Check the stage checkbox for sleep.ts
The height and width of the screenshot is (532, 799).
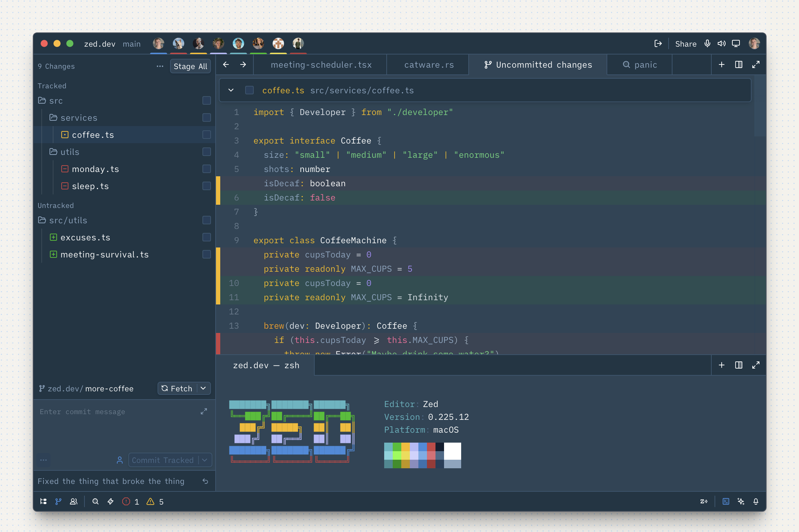(207, 186)
